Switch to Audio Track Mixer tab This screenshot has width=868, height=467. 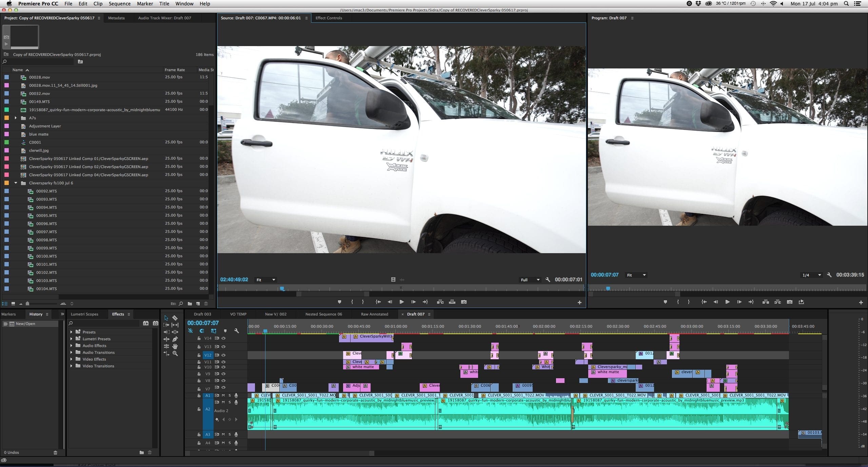tap(164, 18)
